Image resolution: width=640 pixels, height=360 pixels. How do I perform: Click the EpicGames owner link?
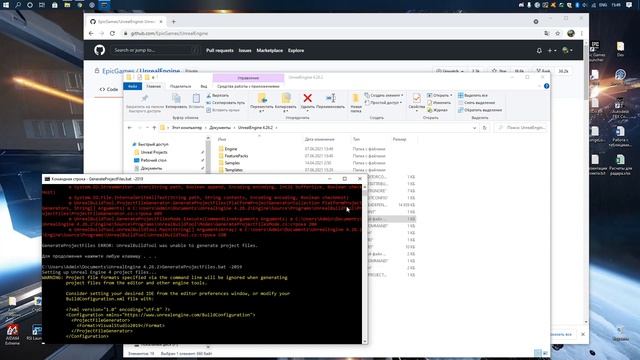pos(118,71)
